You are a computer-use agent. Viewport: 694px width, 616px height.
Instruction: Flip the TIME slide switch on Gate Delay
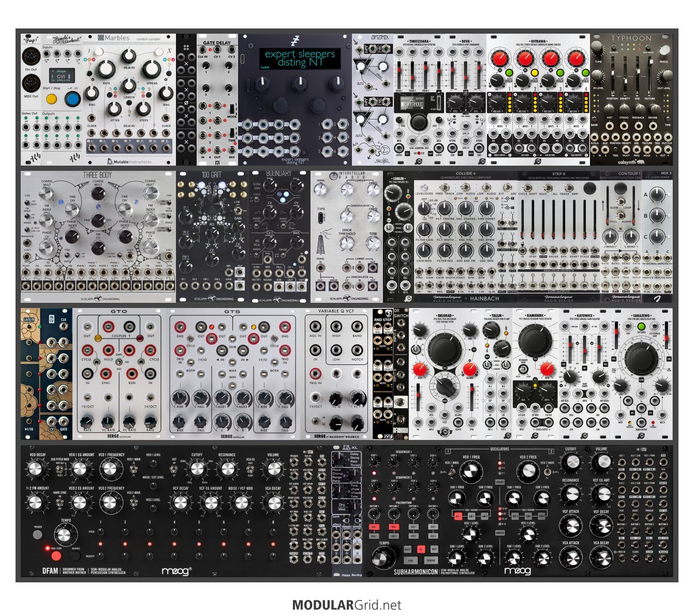pos(231,132)
